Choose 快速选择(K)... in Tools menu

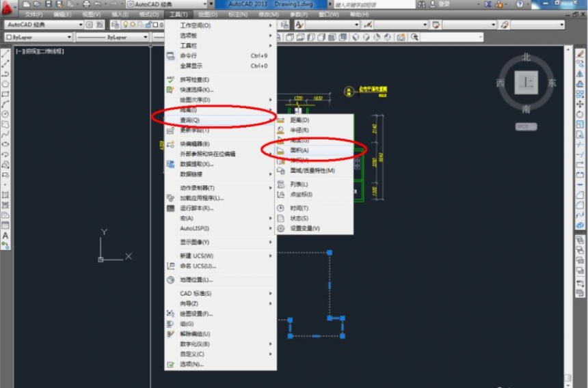coord(220,90)
